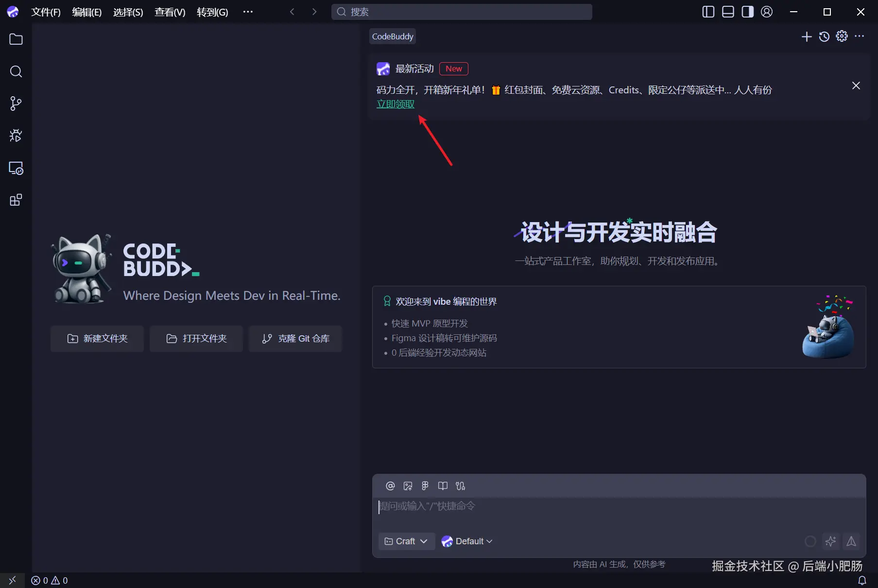Click the send arrow icon in the chat box
Viewport: 878px width, 588px height.
tap(851, 541)
